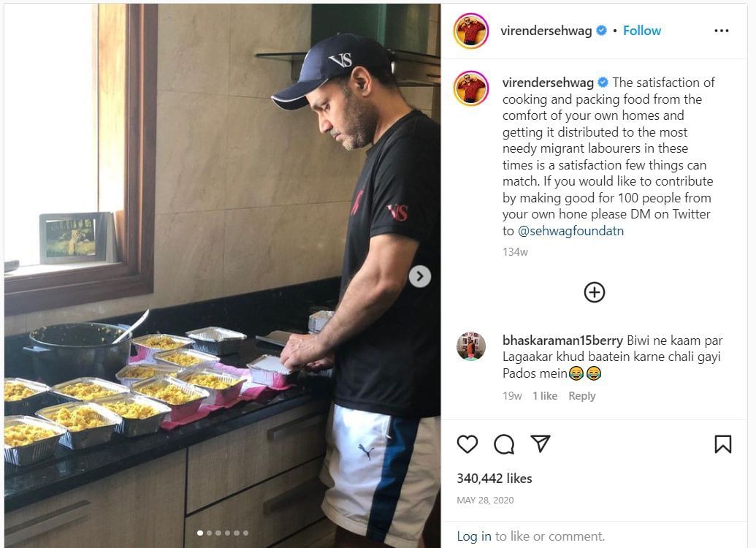
Task: Click the MAY 28, 2020 post date
Action: 485,501
